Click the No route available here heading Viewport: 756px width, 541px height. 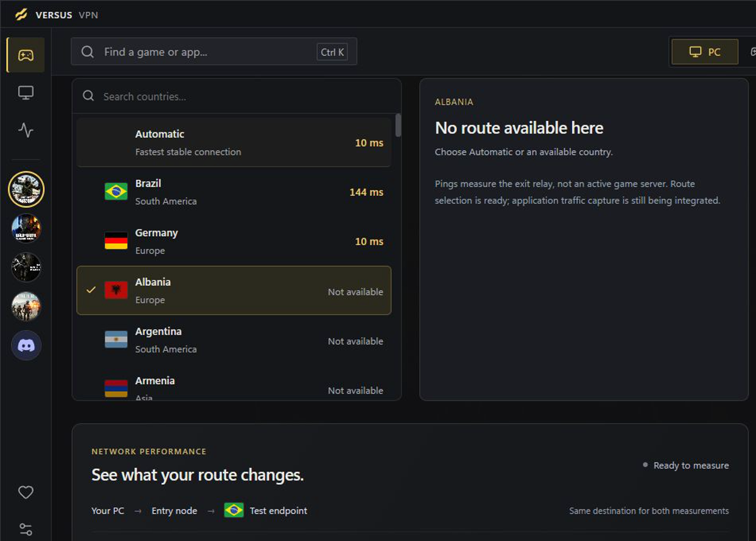(519, 128)
